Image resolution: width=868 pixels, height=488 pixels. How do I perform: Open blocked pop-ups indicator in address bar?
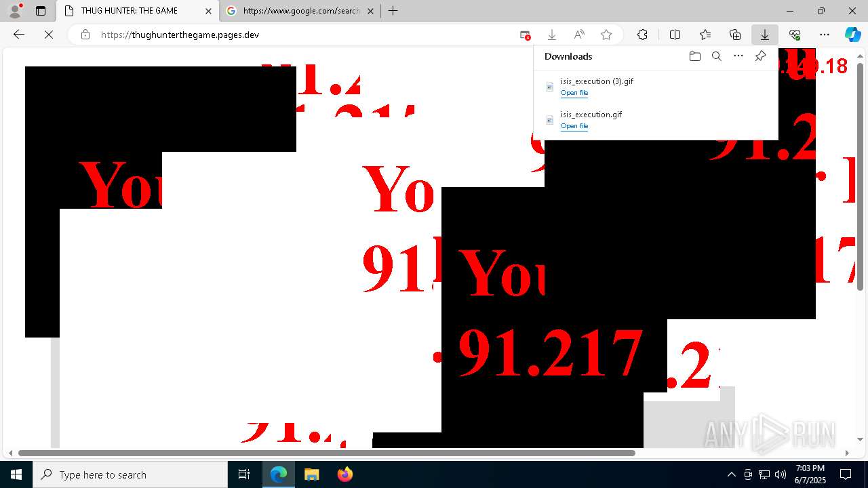point(525,35)
